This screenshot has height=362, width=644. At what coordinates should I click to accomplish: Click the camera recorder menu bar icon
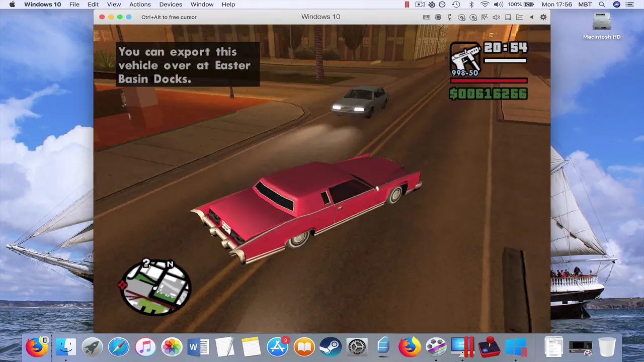[420, 5]
